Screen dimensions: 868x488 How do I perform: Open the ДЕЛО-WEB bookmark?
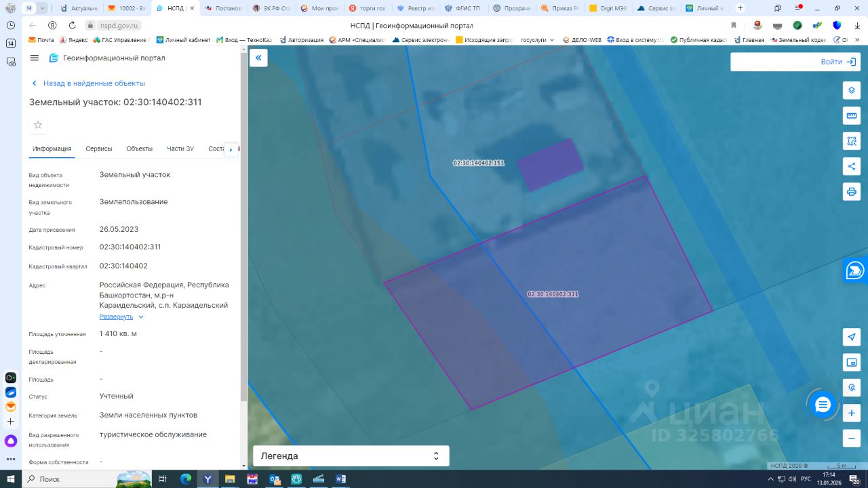(583, 40)
